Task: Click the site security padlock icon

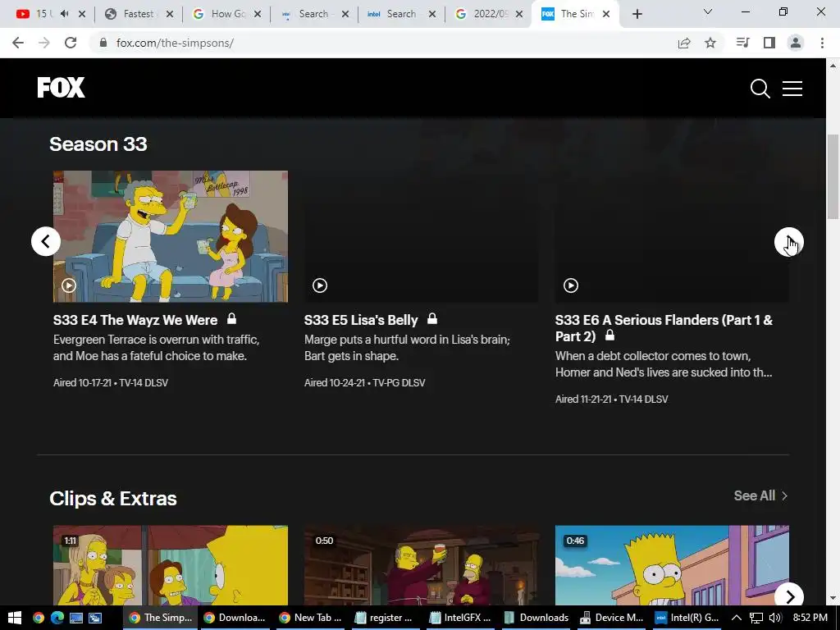Action: pos(104,43)
